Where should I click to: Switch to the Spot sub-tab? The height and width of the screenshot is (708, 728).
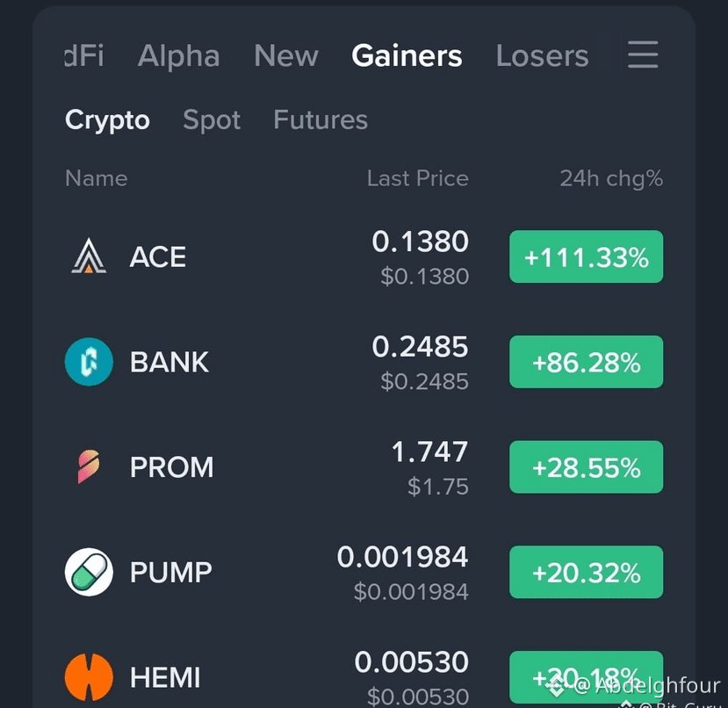point(212,119)
